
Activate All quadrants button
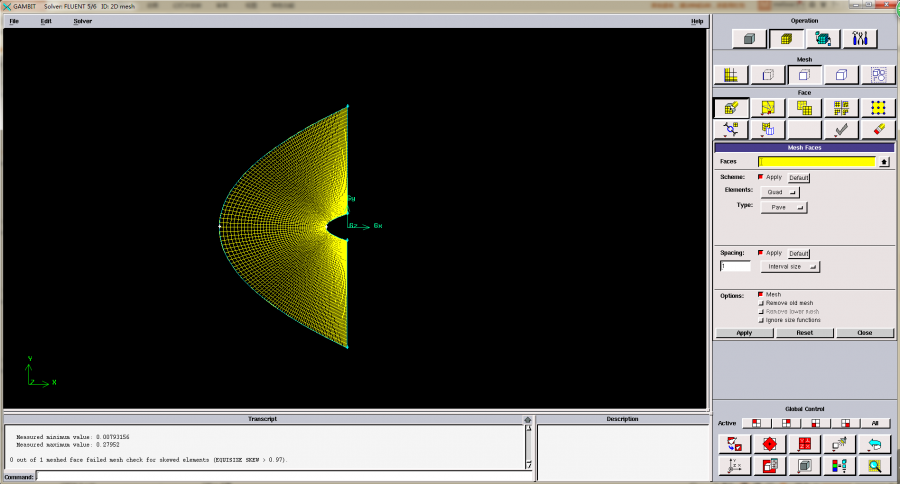875,423
